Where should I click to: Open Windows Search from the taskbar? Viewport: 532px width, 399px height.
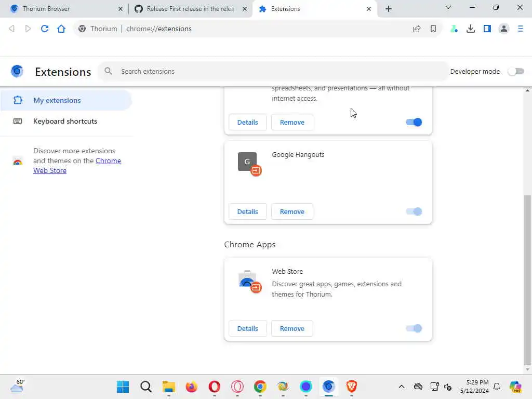pos(146,387)
